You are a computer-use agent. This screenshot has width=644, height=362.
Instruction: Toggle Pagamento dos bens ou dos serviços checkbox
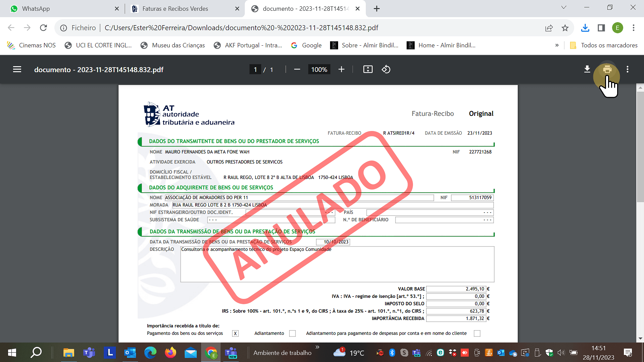[235, 333]
